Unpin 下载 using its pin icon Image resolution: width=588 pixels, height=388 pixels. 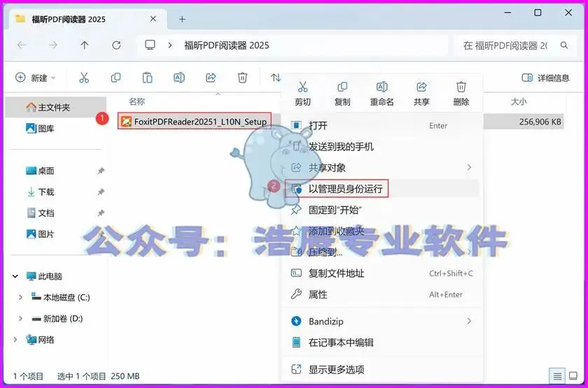point(101,192)
